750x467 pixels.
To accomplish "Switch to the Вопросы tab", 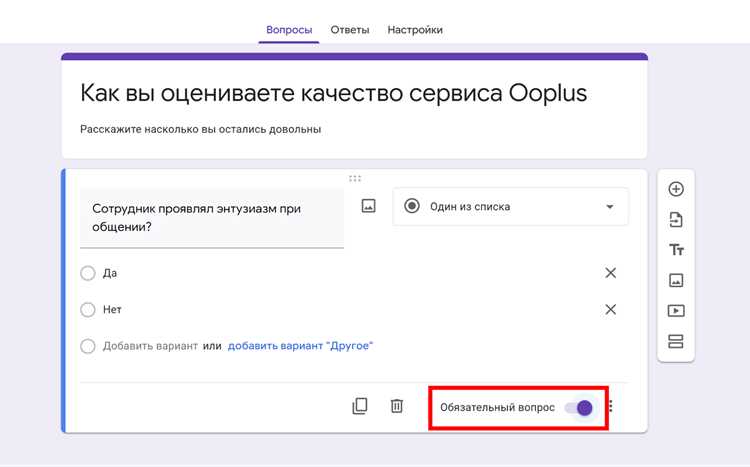I will (289, 30).
